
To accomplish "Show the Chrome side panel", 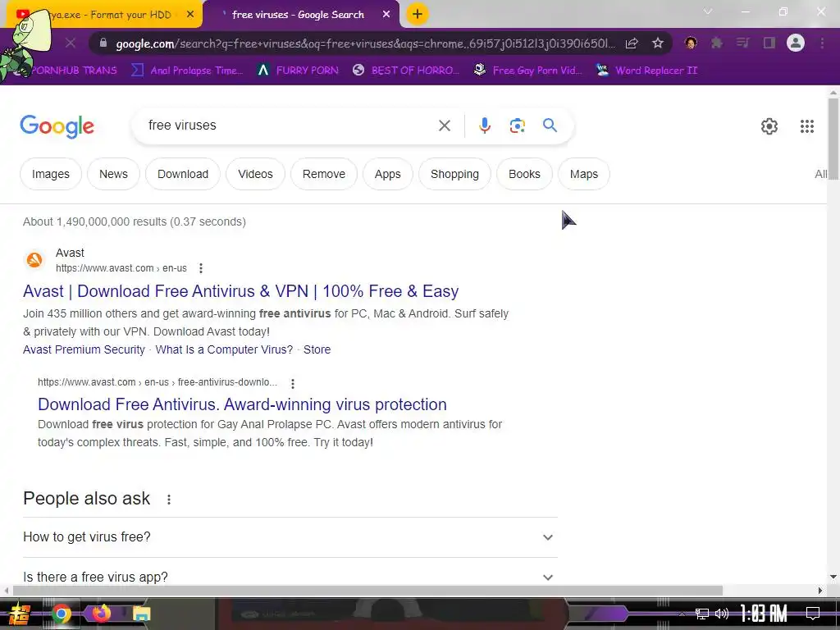I will pyautogui.click(x=769, y=43).
